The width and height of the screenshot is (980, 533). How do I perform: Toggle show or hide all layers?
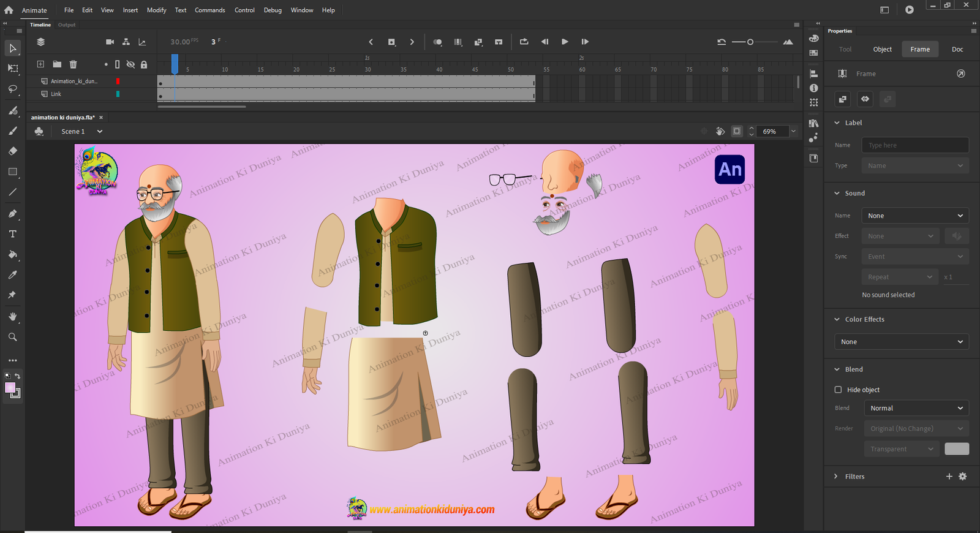[x=130, y=64]
